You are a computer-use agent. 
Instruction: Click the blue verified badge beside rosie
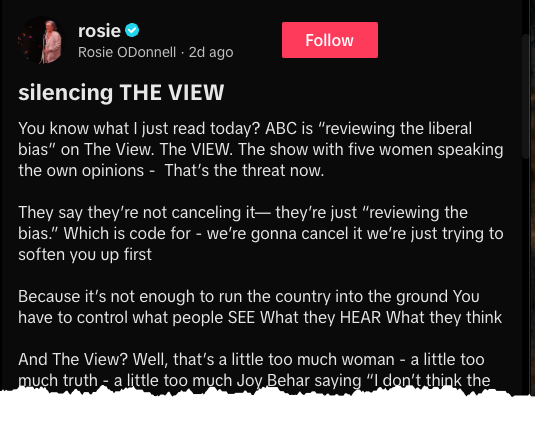click(x=132, y=31)
